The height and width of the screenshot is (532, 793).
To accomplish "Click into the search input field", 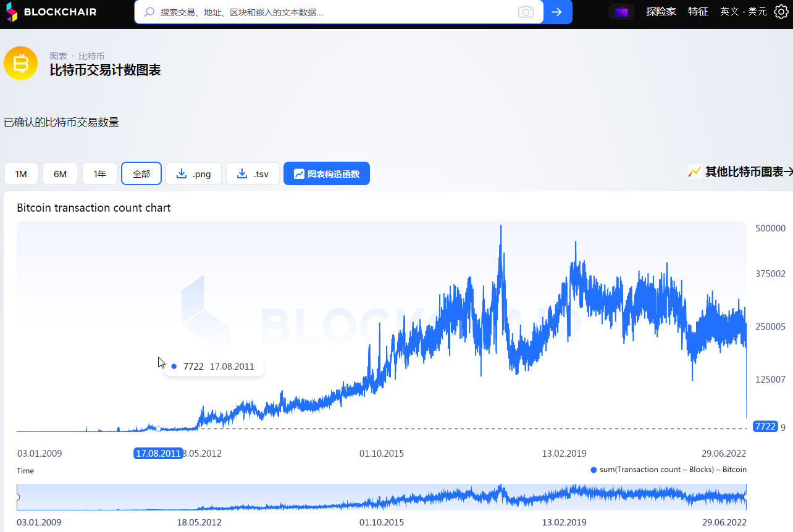I will click(334, 12).
